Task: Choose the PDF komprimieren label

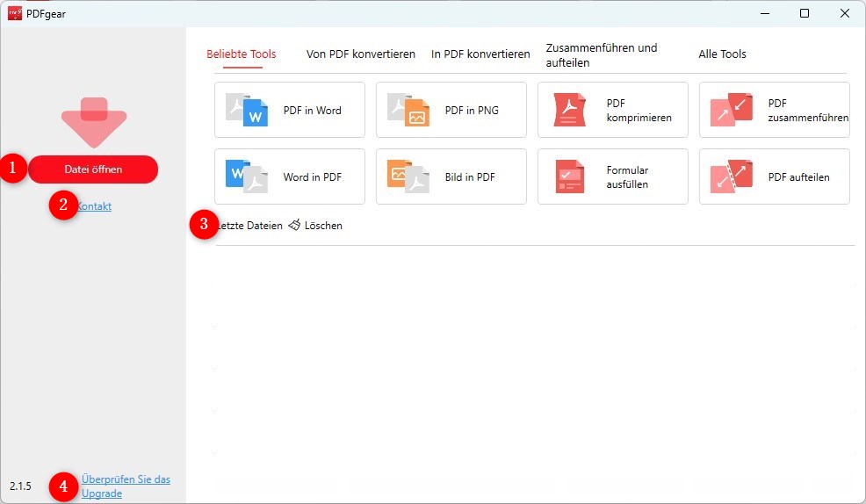Action: click(x=639, y=111)
